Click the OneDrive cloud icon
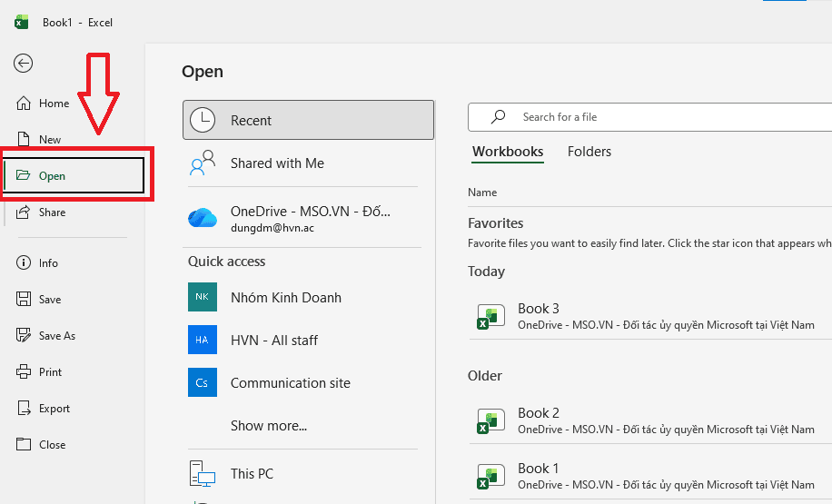The height and width of the screenshot is (504, 832). click(x=203, y=218)
